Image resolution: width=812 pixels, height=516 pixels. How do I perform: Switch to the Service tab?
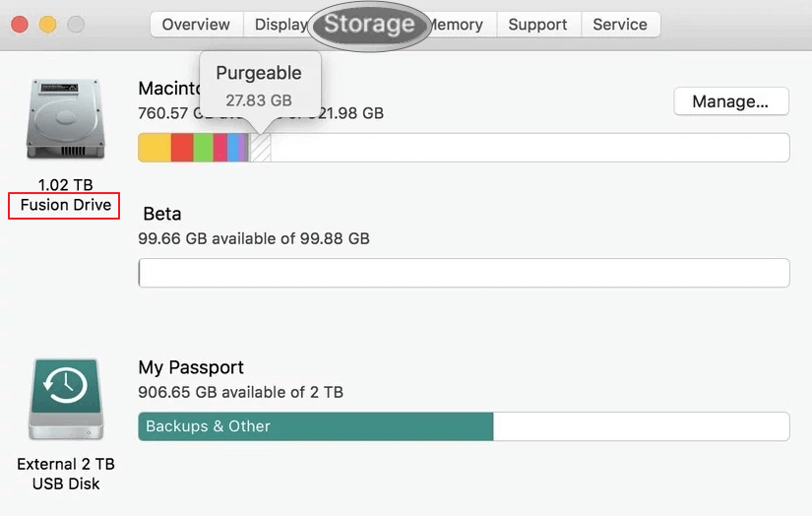click(x=620, y=25)
